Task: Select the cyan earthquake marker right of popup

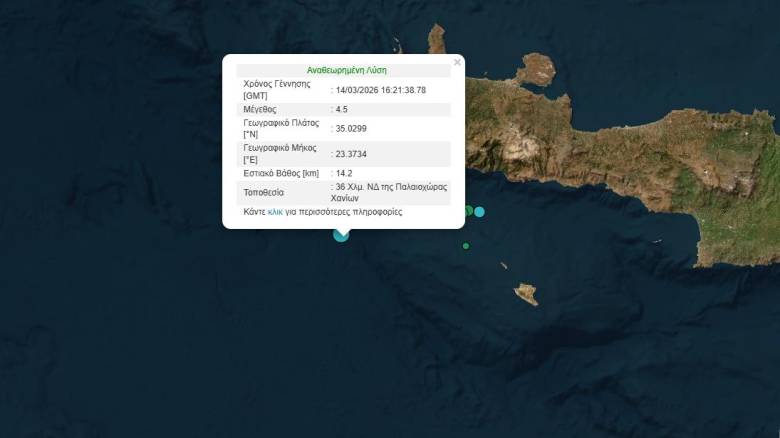Action: pos(480,211)
